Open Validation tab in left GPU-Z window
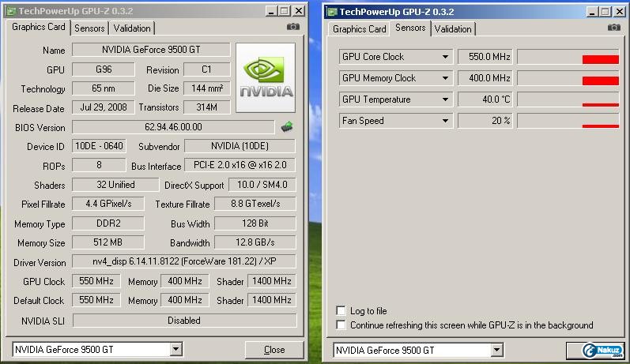The image size is (630, 364). [x=132, y=28]
